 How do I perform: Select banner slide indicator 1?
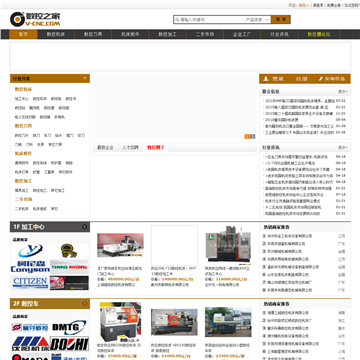(x=247, y=136)
